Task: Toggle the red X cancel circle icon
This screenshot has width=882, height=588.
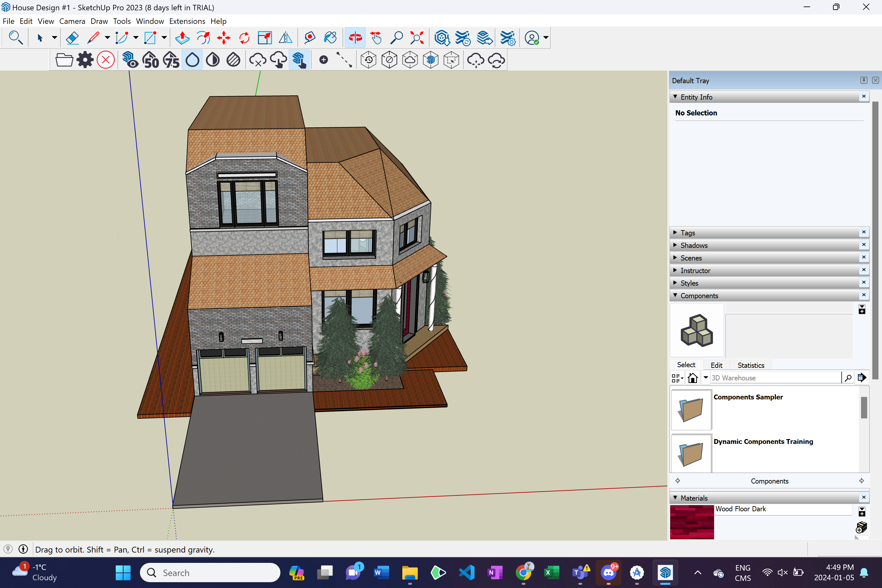Action: pyautogui.click(x=106, y=60)
